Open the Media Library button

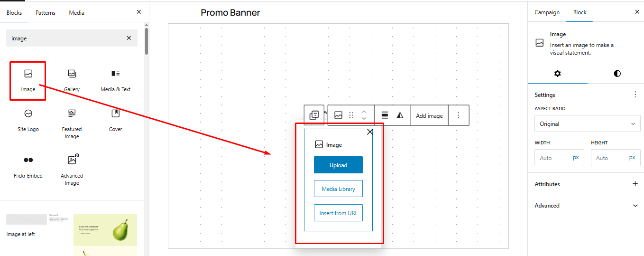click(338, 189)
